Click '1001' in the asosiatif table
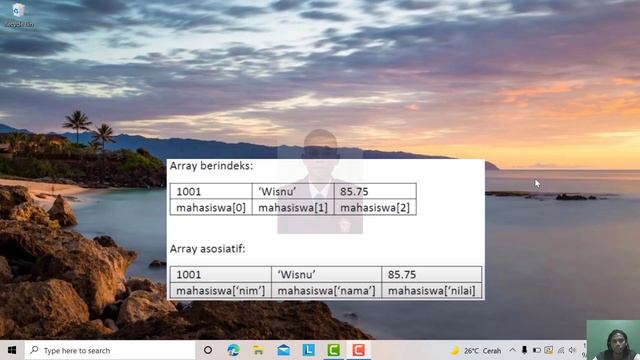640x360 pixels. point(189,274)
